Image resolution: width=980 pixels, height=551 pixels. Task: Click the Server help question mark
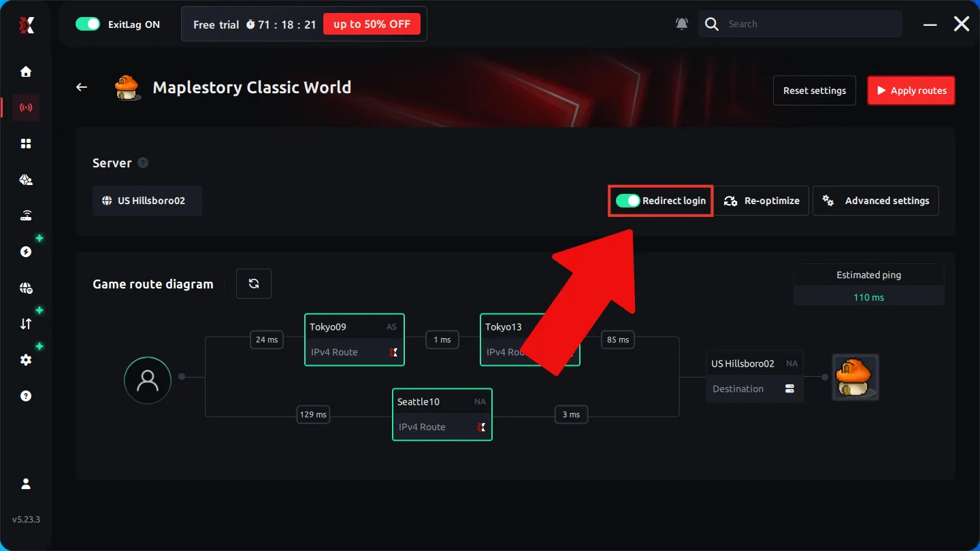(143, 163)
